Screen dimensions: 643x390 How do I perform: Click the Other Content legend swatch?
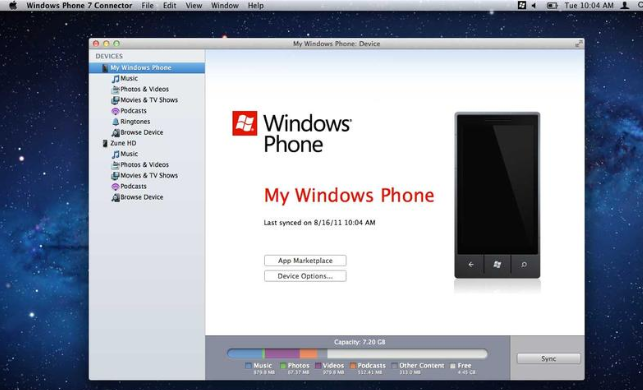(394, 365)
